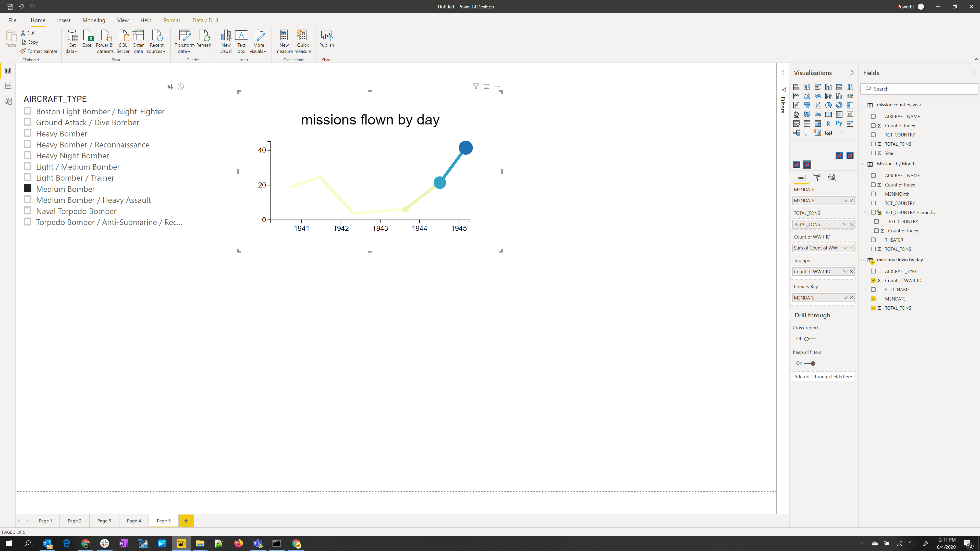
Task: Click Add drill-through fields here area
Action: [x=823, y=377]
